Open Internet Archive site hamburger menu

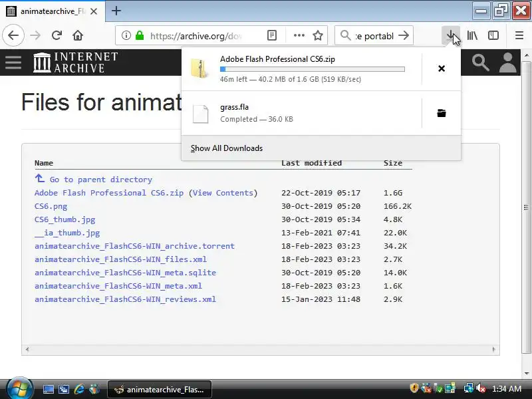[x=13, y=63]
